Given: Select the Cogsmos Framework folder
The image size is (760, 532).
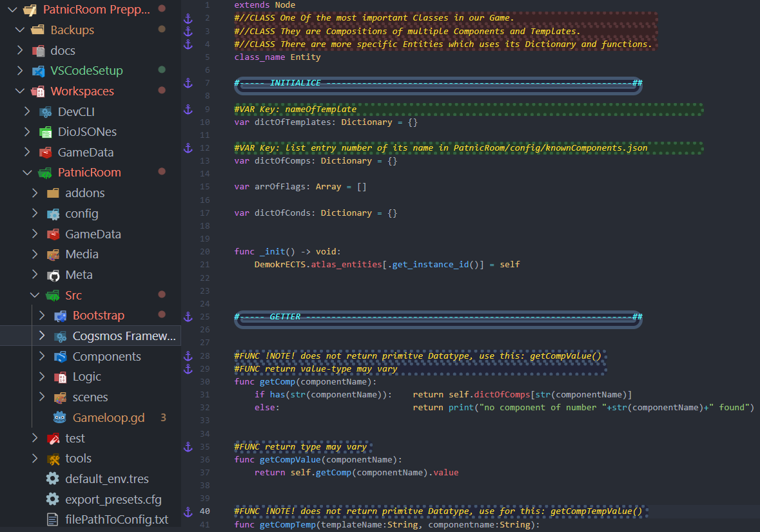Looking at the screenshot, I should pos(124,336).
